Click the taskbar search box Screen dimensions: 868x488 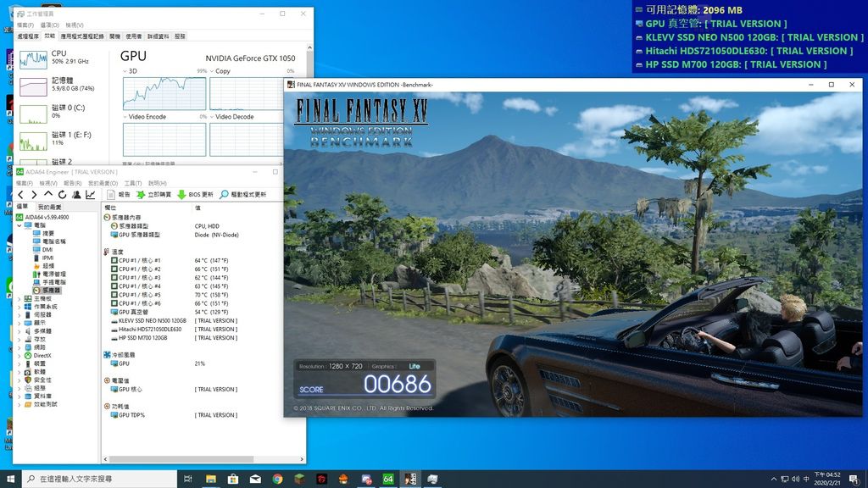[x=100, y=480]
